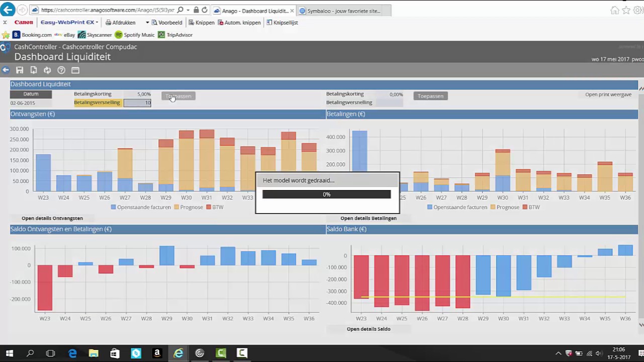This screenshot has height=362, width=644.
Task: Close the Canon toolbar with its X
Action: (x=5, y=23)
